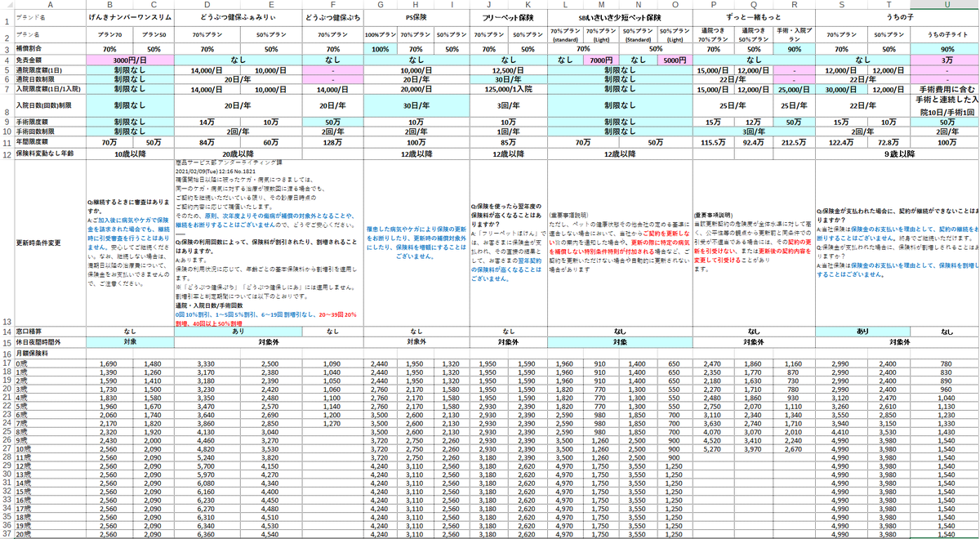This screenshot has width=980, height=539.
Task: Click the '6,360' premium cell
Action: click(x=207, y=534)
